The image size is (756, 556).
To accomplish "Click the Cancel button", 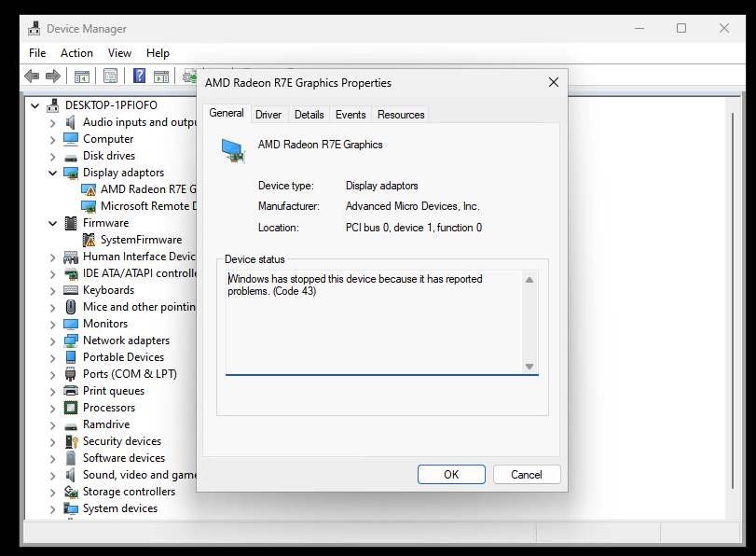I will pyautogui.click(x=527, y=474).
